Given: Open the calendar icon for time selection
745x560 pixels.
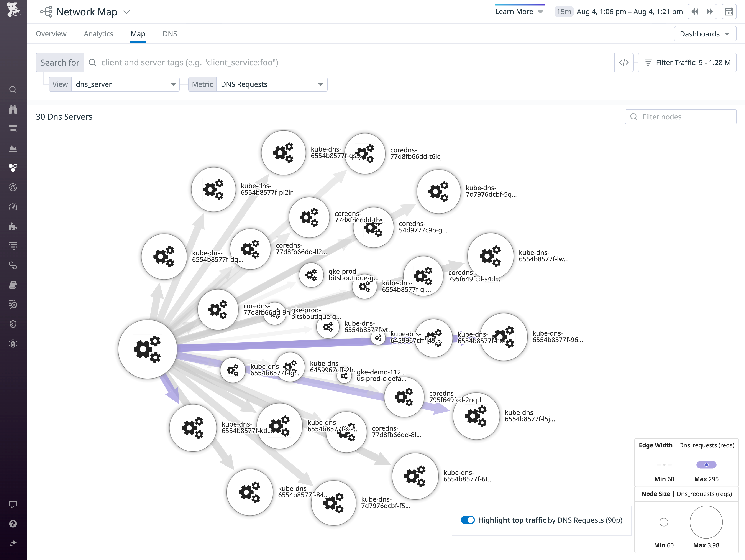Looking at the screenshot, I should pyautogui.click(x=729, y=12).
